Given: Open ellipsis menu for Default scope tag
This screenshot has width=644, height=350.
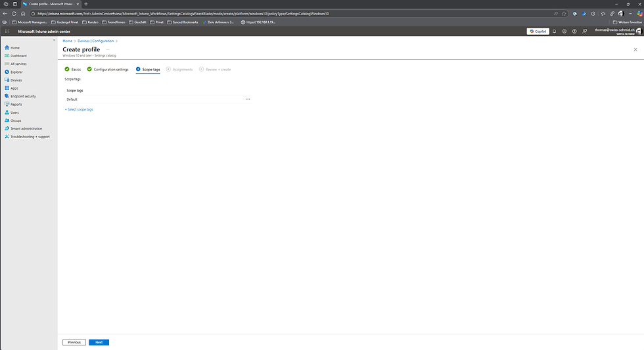Looking at the screenshot, I should pyautogui.click(x=248, y=99).
